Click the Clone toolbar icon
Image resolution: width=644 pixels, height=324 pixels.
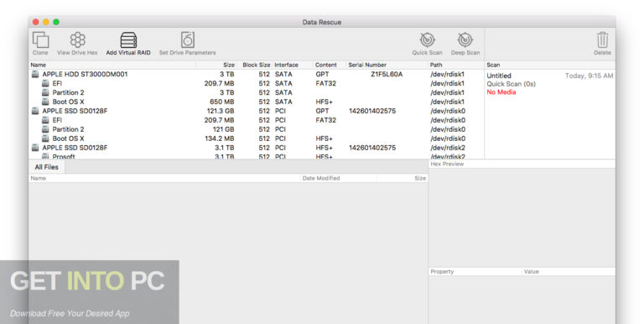coord(40,40)
